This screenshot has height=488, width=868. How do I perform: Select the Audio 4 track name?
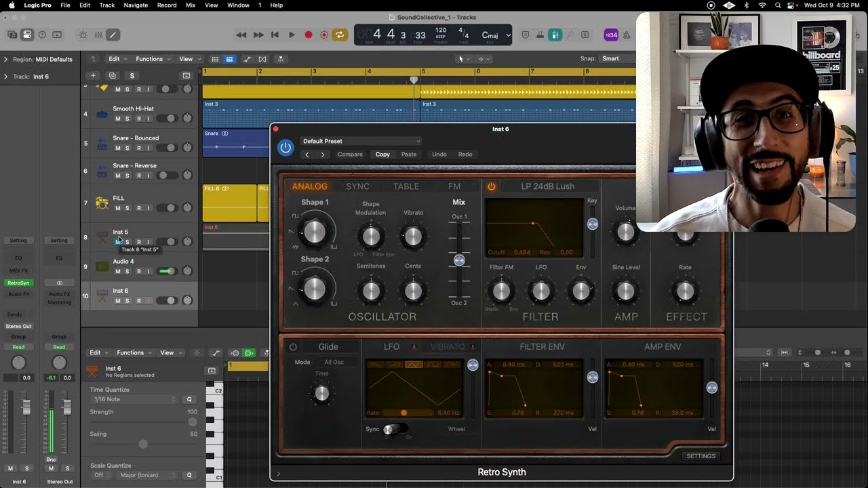(123, 262)
